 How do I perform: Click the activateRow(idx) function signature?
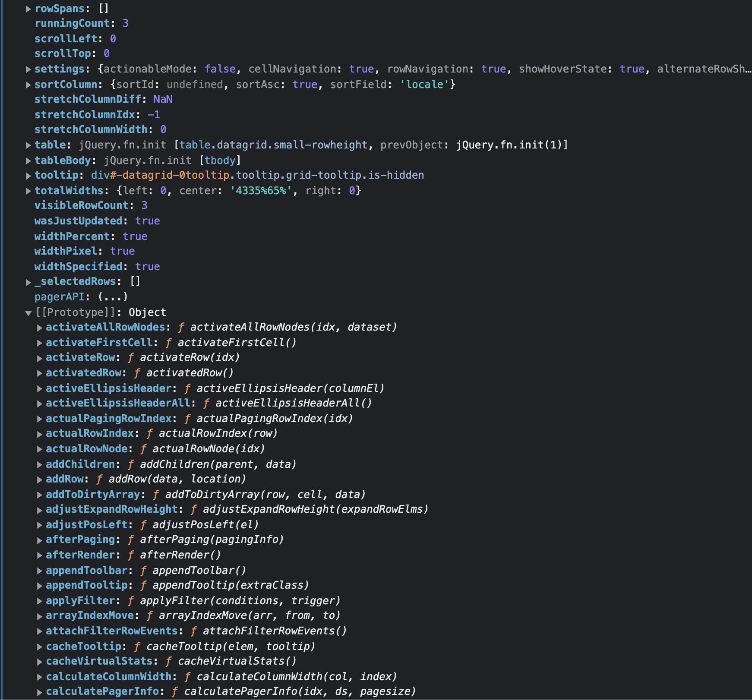190,357
